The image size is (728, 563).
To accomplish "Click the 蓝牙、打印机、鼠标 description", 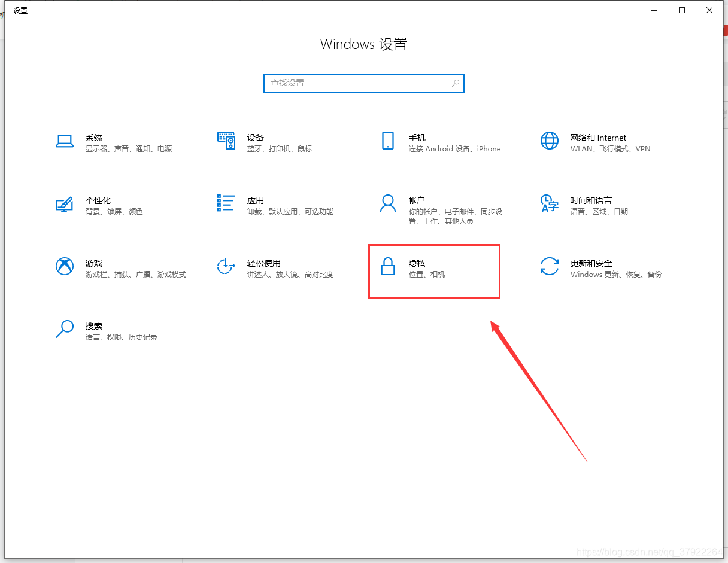I will coord(280,149).
